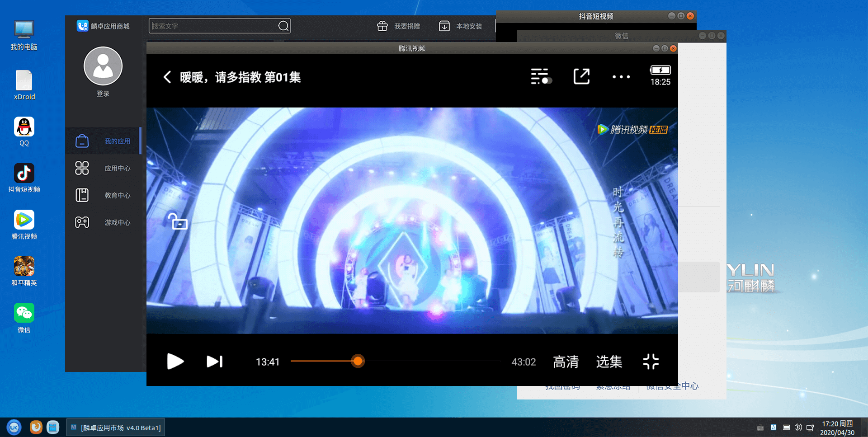Click the network icon in system tray
This screenshot has height=437, width=868.
(x=810, y=428)
